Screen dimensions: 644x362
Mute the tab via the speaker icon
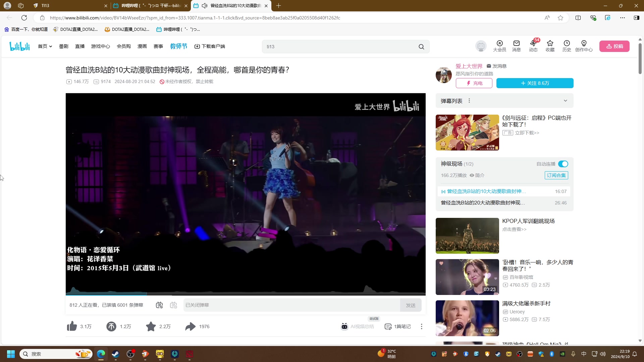pyautogui.click(x=205, y=6)
